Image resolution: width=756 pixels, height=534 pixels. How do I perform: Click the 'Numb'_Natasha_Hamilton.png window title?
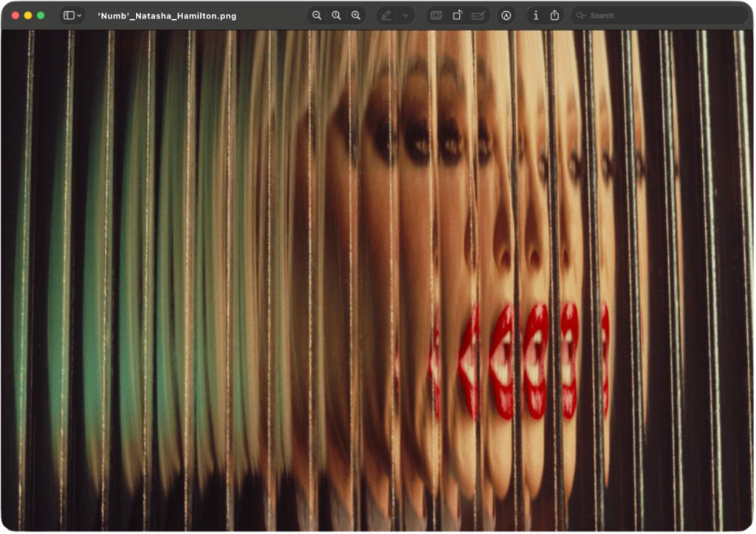(x=167, y=16)
